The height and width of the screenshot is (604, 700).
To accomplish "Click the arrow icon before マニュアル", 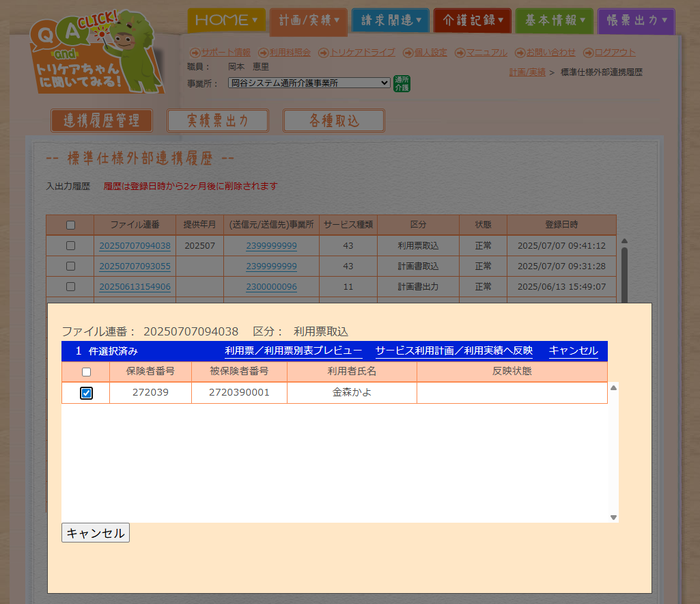I will coord(460,53).
